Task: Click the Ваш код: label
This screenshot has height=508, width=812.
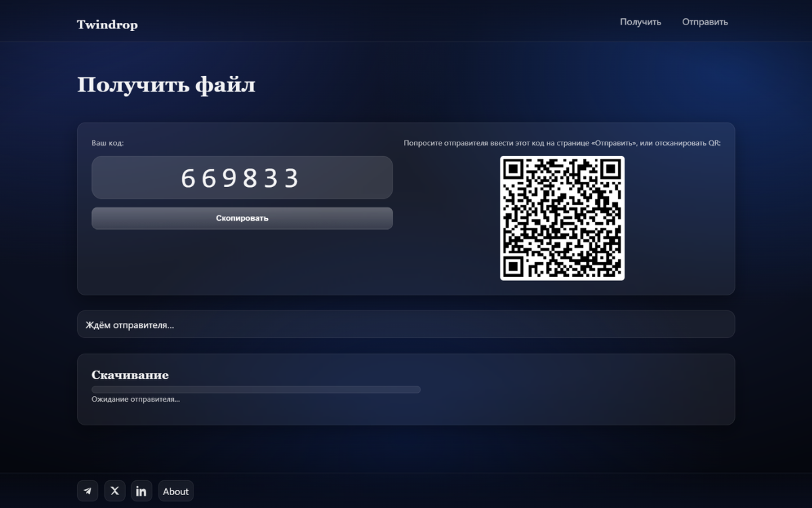Action: click(x=108, y=143)
